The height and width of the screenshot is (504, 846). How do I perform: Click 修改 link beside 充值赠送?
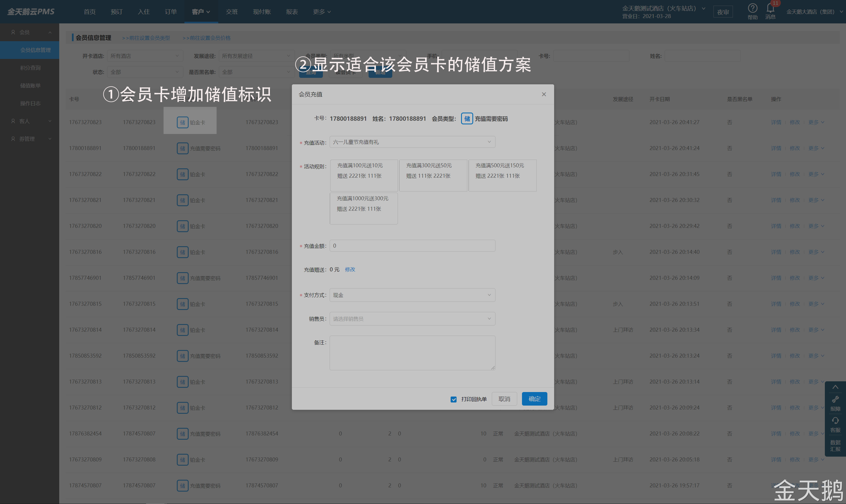click(350, 269)
